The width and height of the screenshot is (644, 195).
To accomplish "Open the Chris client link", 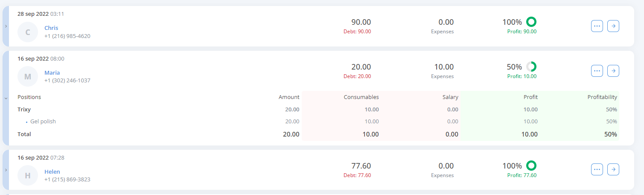I will click(x=51, y=28).
